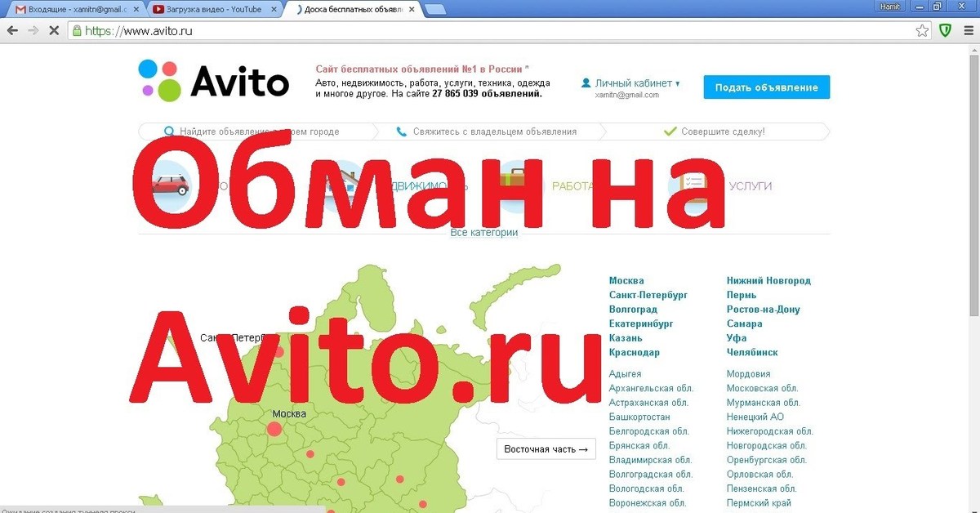This screenshot has height=513, width=980.
Task: Open the Орловская обл. region link
Action: pos(760,474)
